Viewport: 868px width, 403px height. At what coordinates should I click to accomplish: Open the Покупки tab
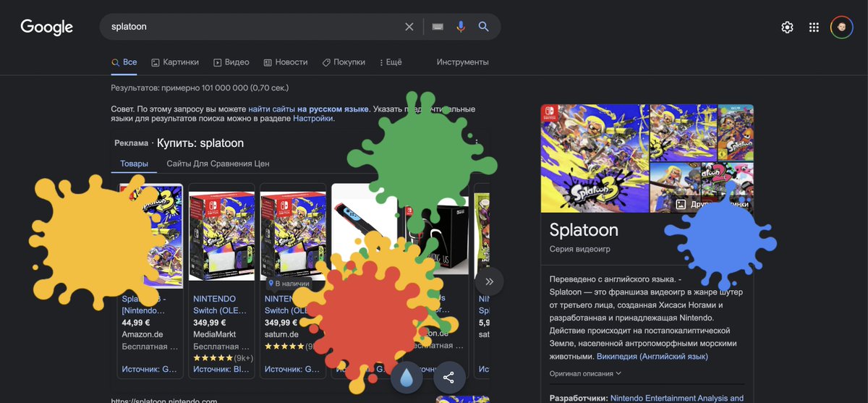344,62
